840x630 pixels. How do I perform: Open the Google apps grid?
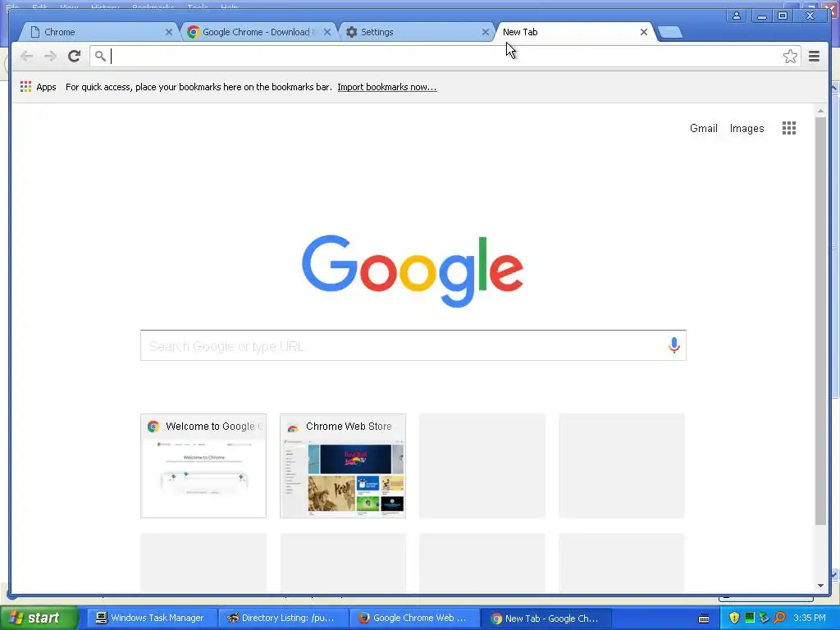(788, 128)
